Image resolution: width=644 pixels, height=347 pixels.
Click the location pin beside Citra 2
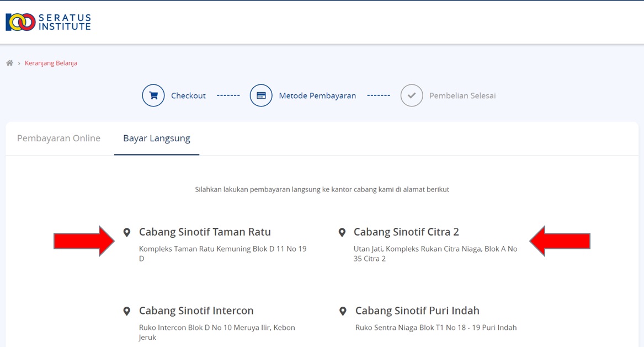342,232
